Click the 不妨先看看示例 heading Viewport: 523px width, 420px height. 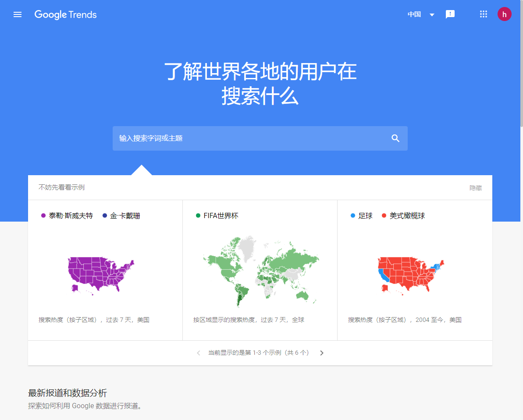(61, 187)
